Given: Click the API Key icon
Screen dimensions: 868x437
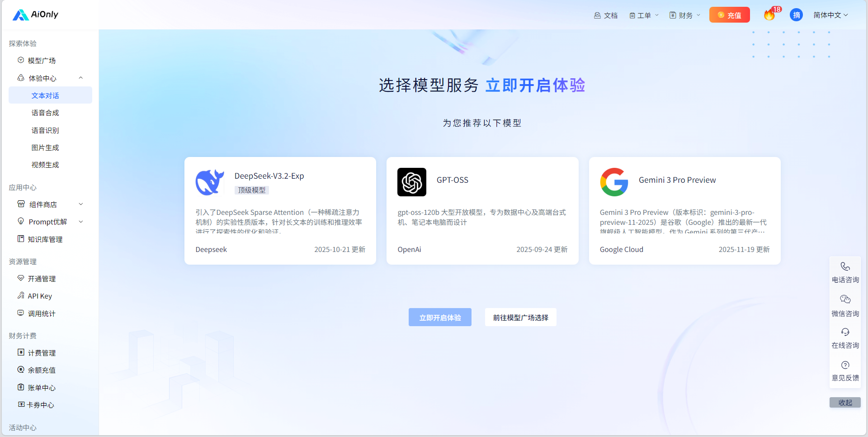Looking at the screenshot, I should (21, 295).
